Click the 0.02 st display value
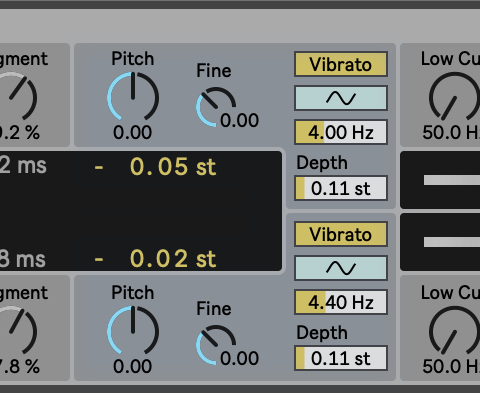 tap(173, 259)
